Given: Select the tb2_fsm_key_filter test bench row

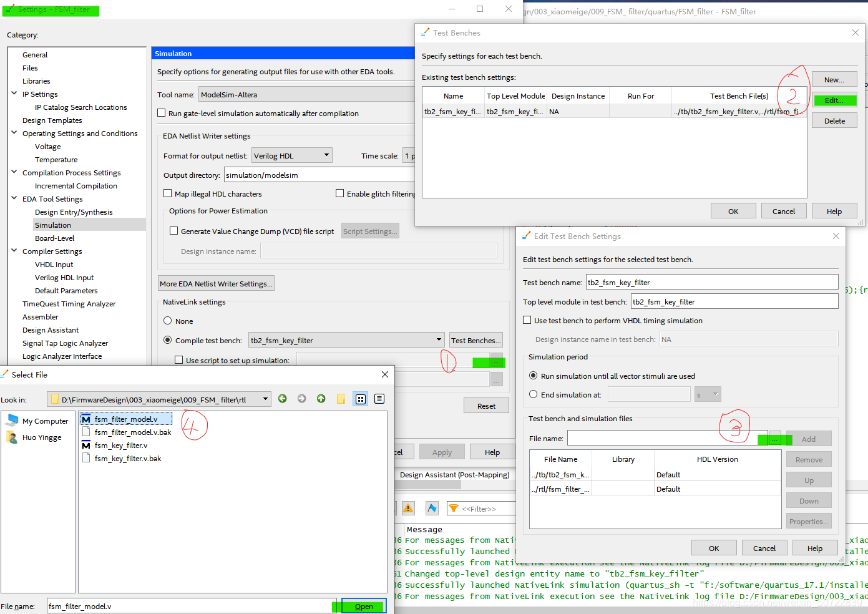Looking at the screenshot, I should pyautogui.click(x=615, y=112).
